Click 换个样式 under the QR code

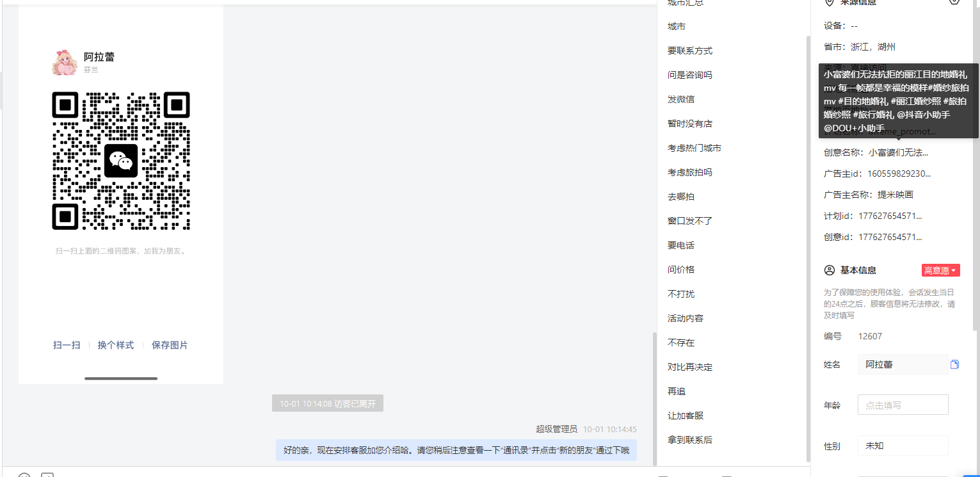point(116,345)
